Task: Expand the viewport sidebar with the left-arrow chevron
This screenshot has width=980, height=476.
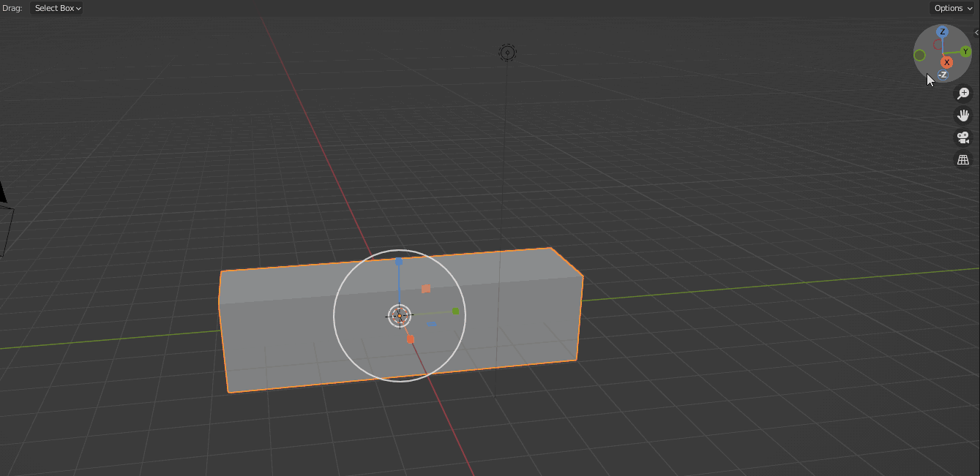Action: tap(976, 32)
